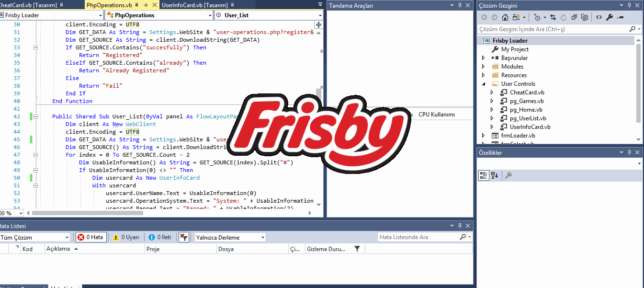
Task: Open the document tab overflow dropdown
Action: pyautogui.click(x=320, y=4)
